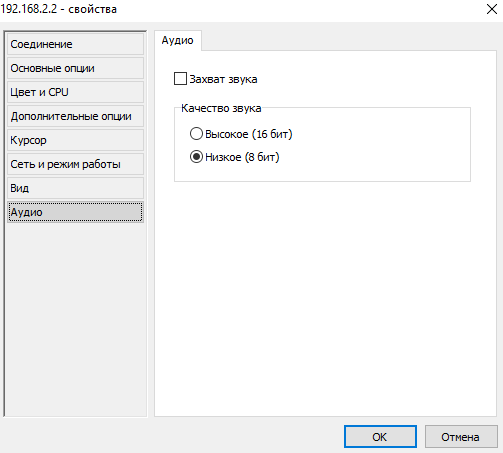Enable the Захват звука checkbox
This screenshot has width=503, height=453.
[180, 79]
